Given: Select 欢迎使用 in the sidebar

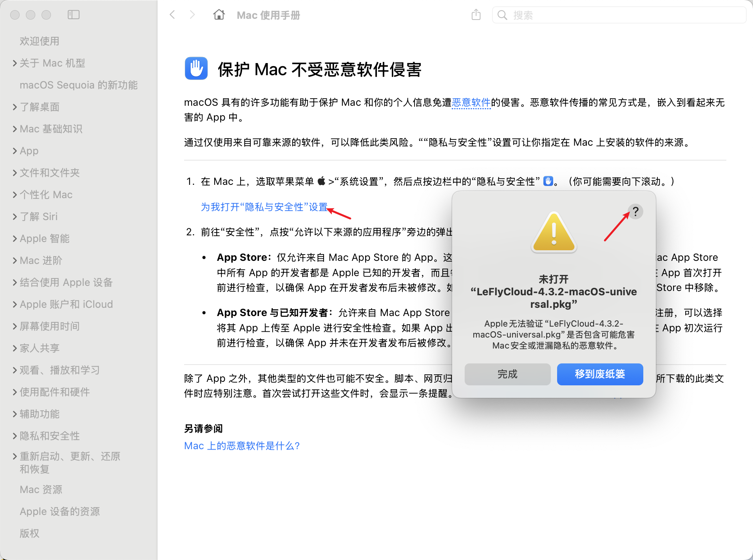Looking at the screenshot, I should [40, 41].
